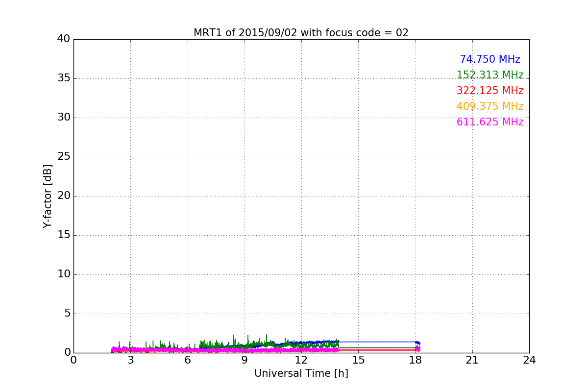
Task: Select the red 322.125 MHz legend label
Action: click(490, 91)
